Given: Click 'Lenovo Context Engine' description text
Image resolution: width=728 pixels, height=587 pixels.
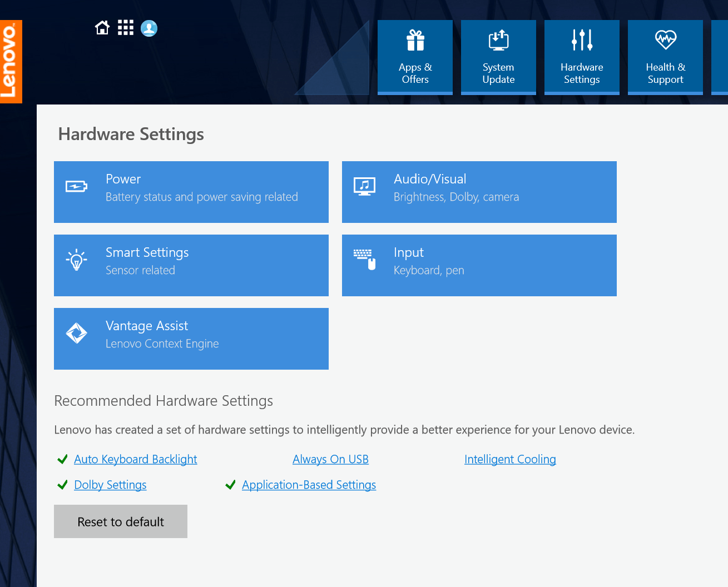Looking at the screenshot, I should point(162,344).
